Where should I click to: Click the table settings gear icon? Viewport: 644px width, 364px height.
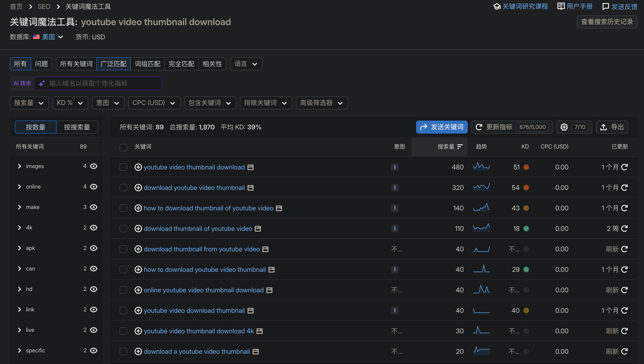[x=564, y=127]
